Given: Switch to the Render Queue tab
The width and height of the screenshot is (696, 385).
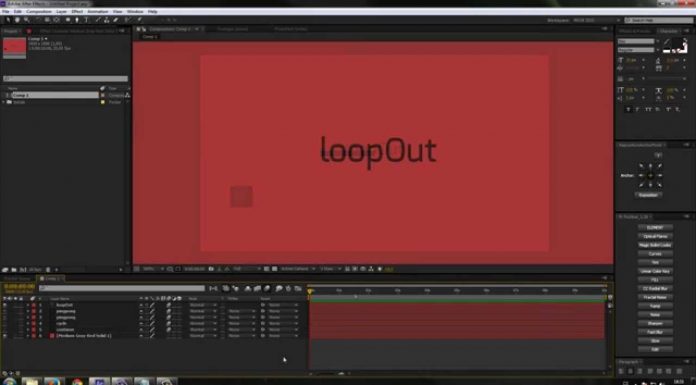Looking at the screenshot, I should [x=18, y=279].
